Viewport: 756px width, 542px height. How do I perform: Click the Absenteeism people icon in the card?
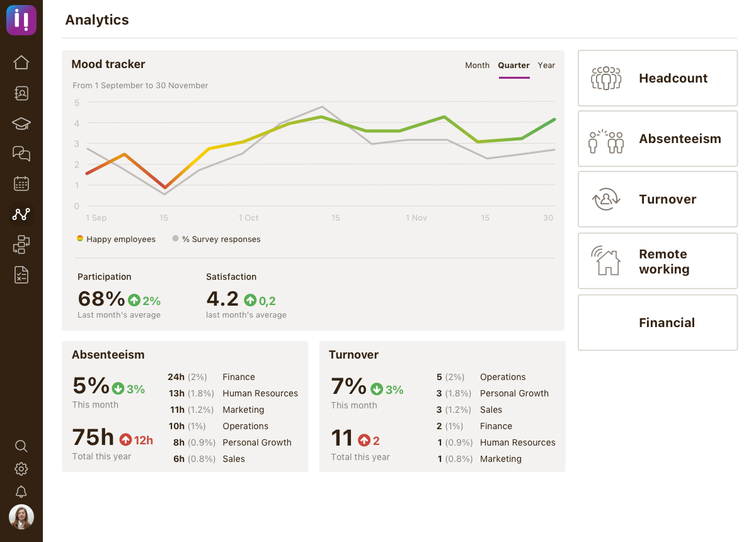[x=606, y=141]
